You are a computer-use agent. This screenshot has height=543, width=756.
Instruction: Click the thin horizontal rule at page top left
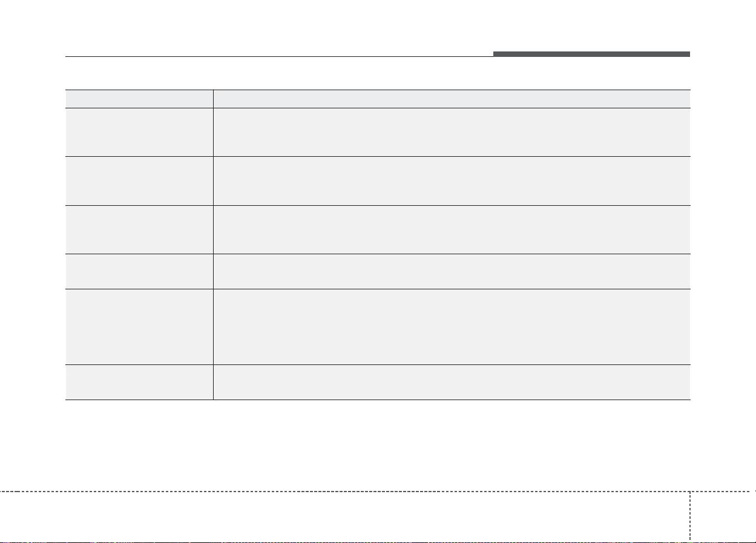279,57
